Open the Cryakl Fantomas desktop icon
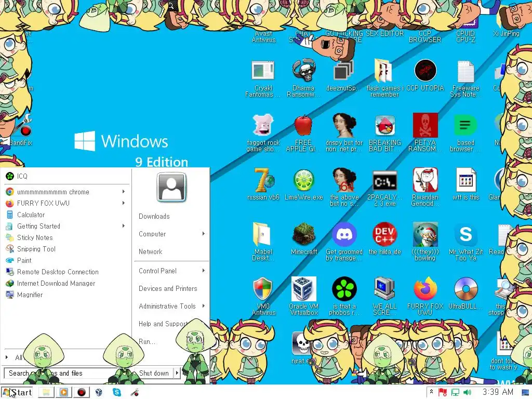Image resolution: width=532 pixels, height=399 pixels. (x=263, y=71)
